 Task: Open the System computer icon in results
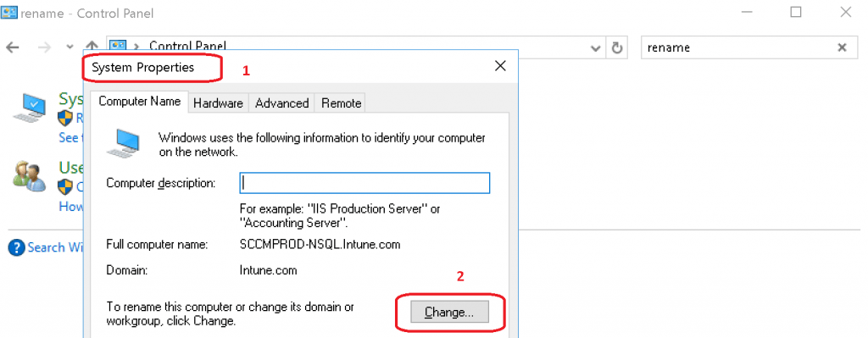tap(30, 108)
